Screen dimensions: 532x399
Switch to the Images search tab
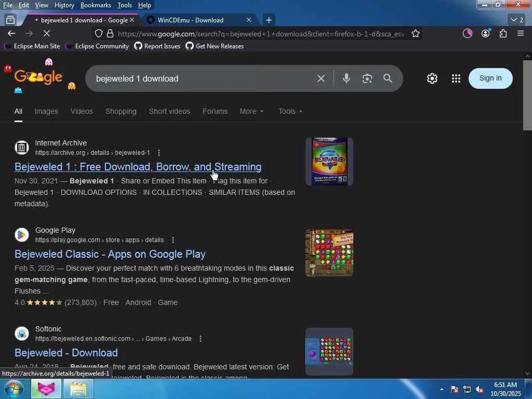(x=46, y=111)
